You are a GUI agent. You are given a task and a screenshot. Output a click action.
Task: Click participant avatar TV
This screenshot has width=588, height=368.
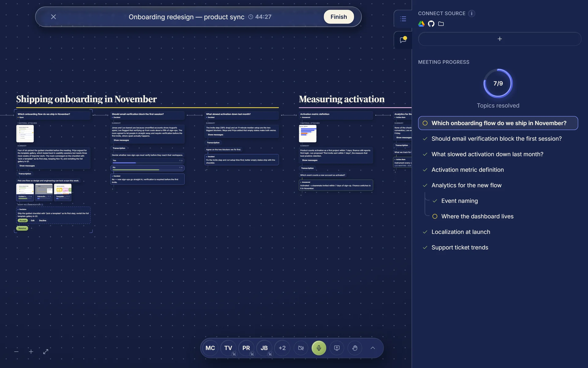[x=228, y=348]
